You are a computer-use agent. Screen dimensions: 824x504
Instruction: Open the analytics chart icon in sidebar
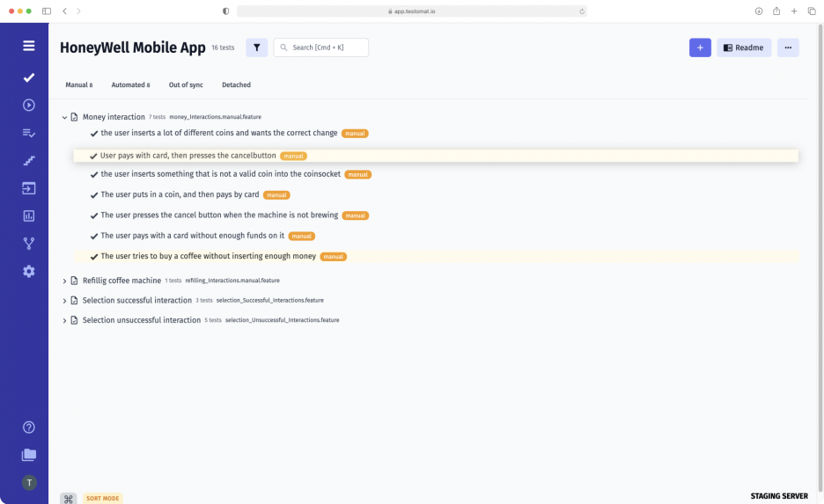(29, 215)
